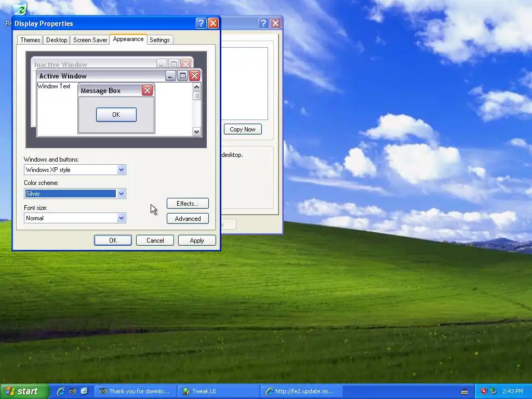Expand the Windows and buttons dropdown
Screen dimensions: 532x399
click(x=121, y=170)
